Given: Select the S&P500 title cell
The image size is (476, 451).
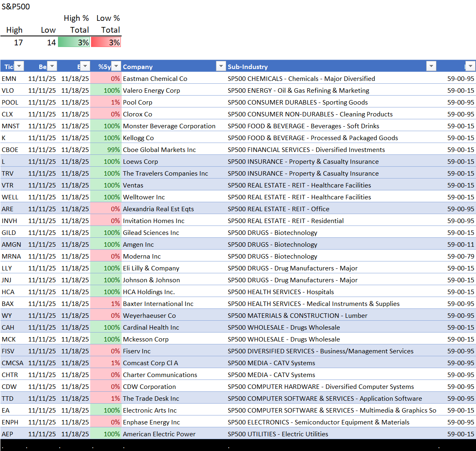Looking at the screenshot, I should pos(16,7).
